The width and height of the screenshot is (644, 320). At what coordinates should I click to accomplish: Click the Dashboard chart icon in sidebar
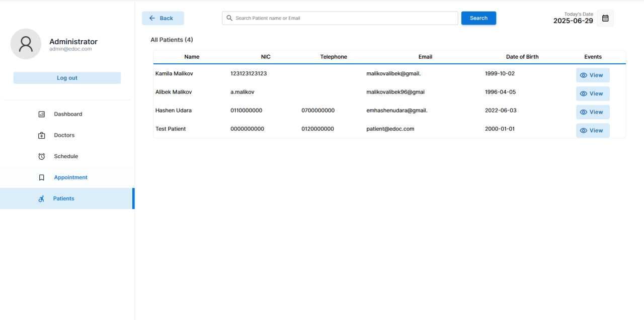click(42, 114)
